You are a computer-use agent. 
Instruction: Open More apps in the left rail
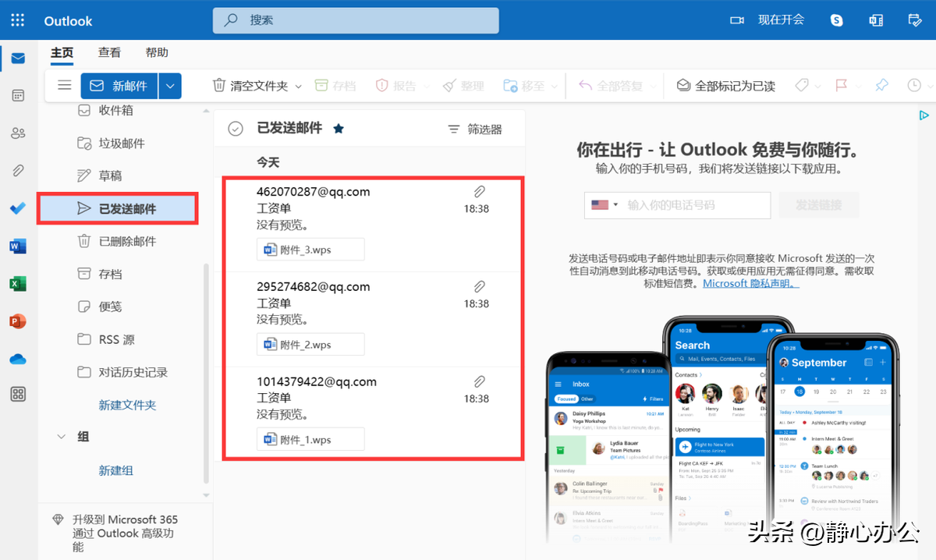(x=18, y=395)
